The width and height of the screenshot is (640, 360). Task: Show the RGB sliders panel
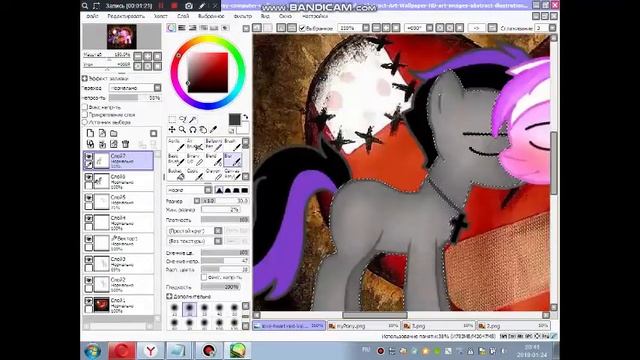[x=182, y=28]
